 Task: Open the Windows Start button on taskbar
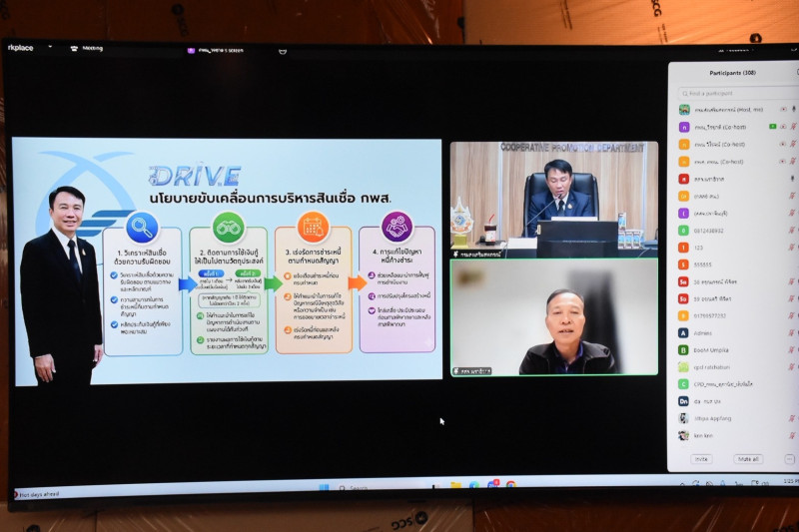tap(323, 488)
